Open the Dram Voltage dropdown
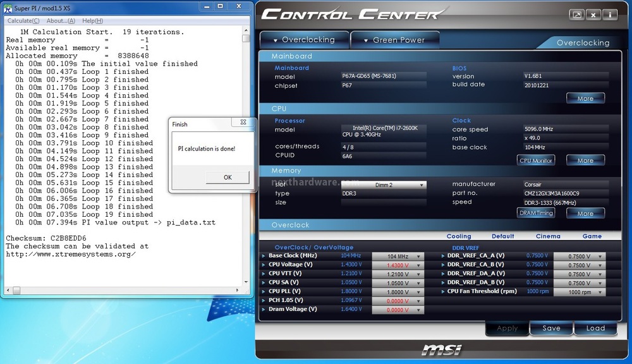 (398, 310)
